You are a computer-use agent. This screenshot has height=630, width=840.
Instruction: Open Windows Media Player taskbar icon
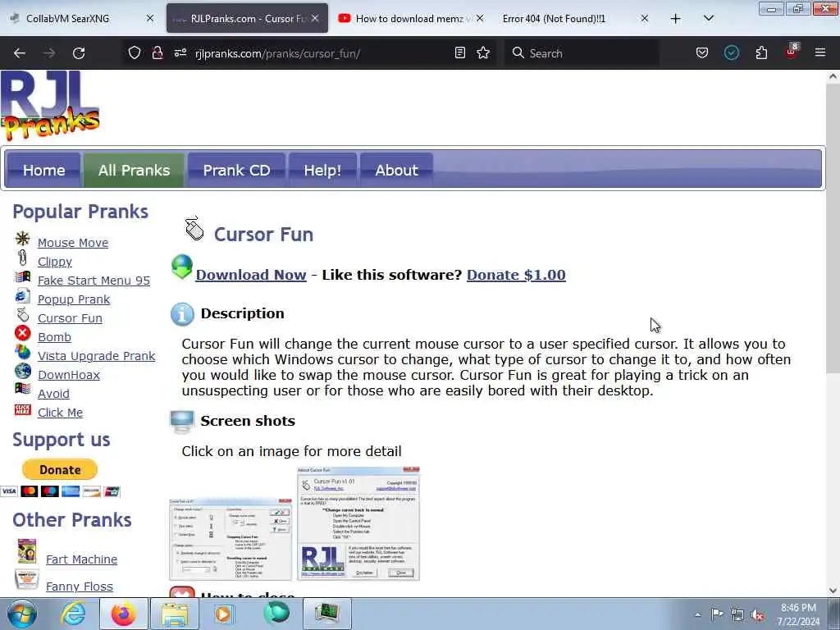click(223, 614)
